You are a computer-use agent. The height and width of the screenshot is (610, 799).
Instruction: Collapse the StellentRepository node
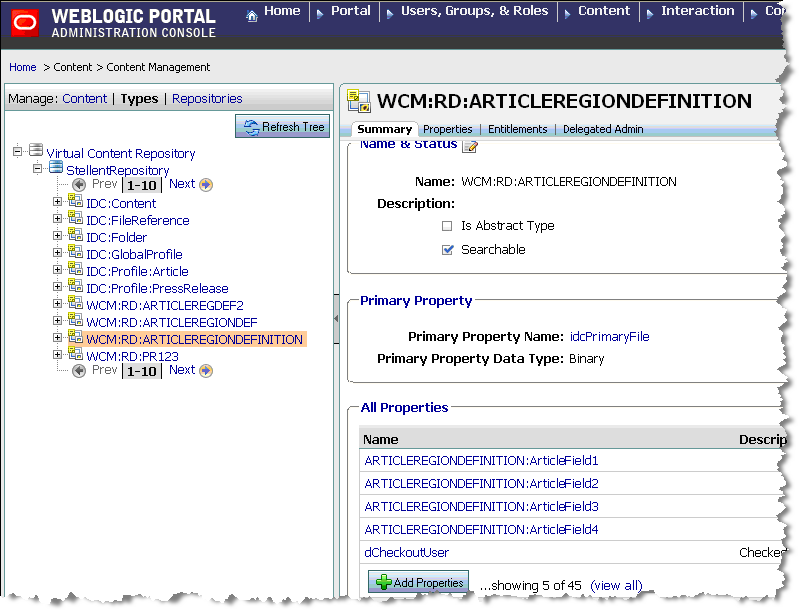[x=37, y=168]
